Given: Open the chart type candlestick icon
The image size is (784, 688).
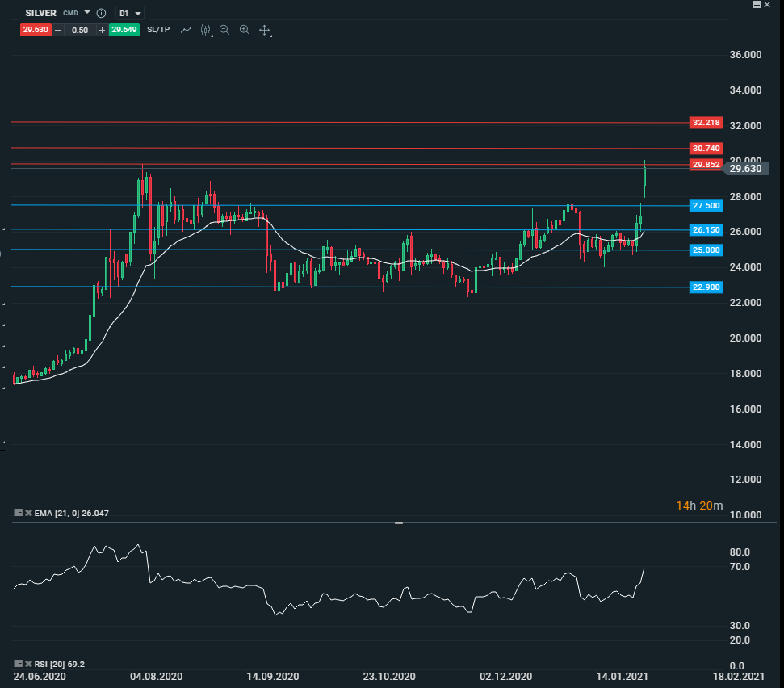Looking at the screenshot, I should [x=205, y=30].
